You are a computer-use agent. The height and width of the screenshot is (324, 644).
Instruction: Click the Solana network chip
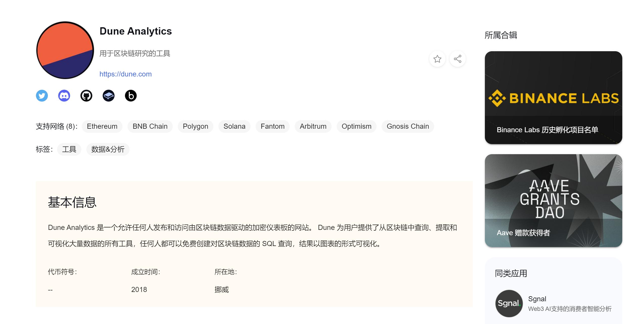[x=234, y=126]
